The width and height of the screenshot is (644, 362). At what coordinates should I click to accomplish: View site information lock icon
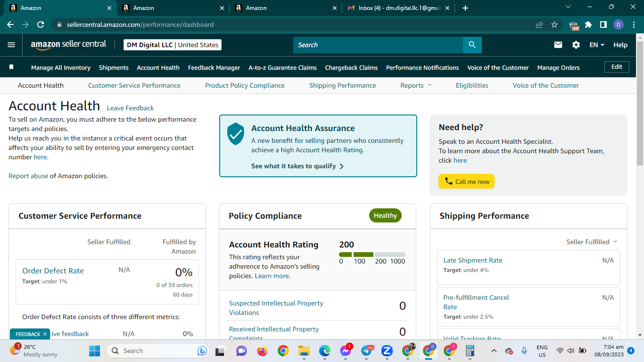click(59, 25)
